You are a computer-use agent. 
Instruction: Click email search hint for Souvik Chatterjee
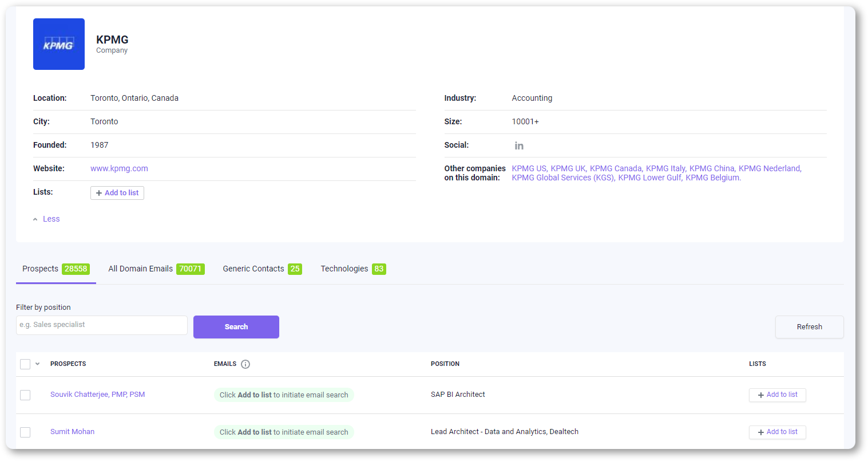[284, 395]
